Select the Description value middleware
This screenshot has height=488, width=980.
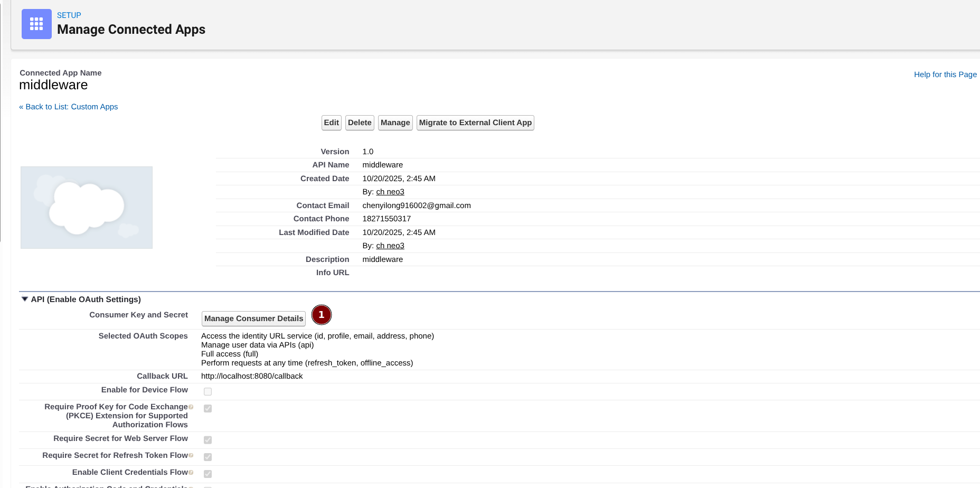pos(383,259)
